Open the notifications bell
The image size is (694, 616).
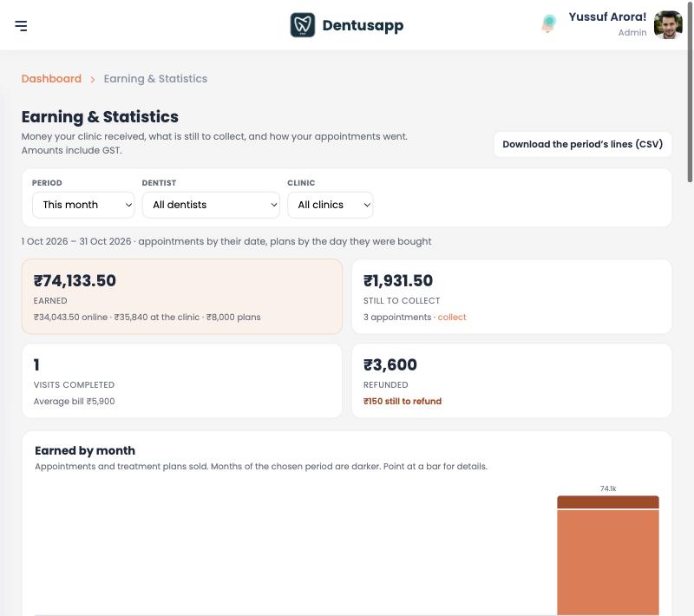pyautogui.click(x=548, y=23)
